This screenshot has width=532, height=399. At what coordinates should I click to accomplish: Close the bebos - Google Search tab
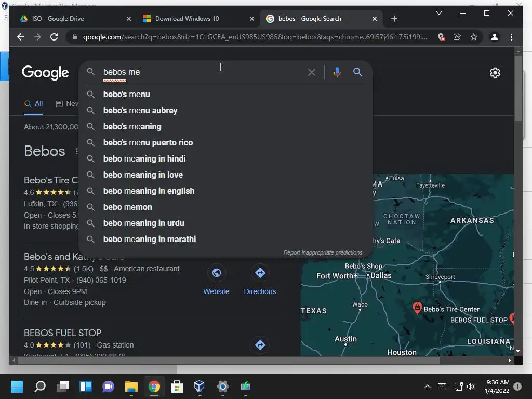pyautogui.click(x=374, y=19)
